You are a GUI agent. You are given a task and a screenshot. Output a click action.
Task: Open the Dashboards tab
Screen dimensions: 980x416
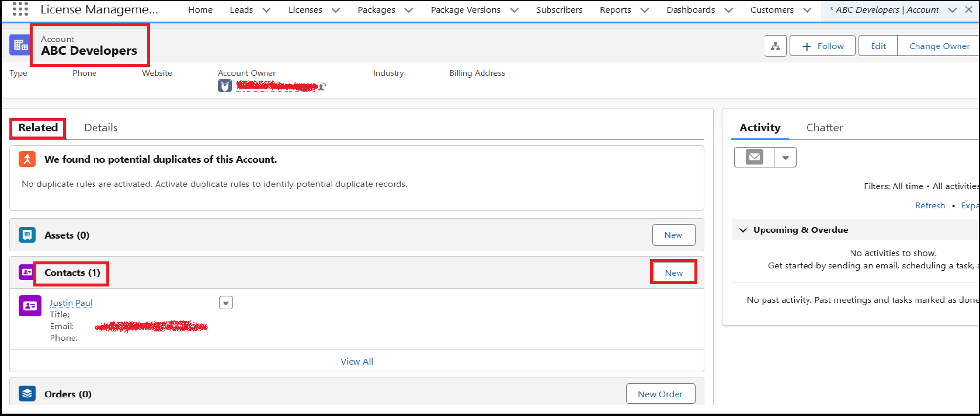690,10
